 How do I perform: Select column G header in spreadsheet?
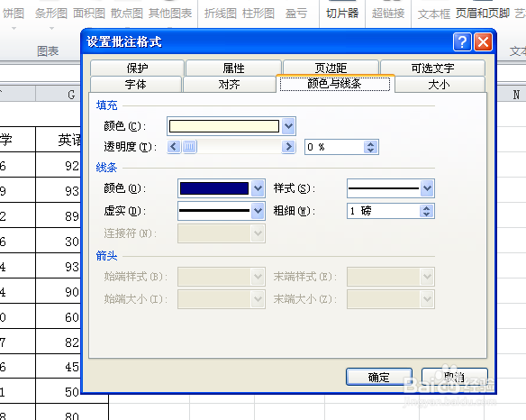coord(58,95)
